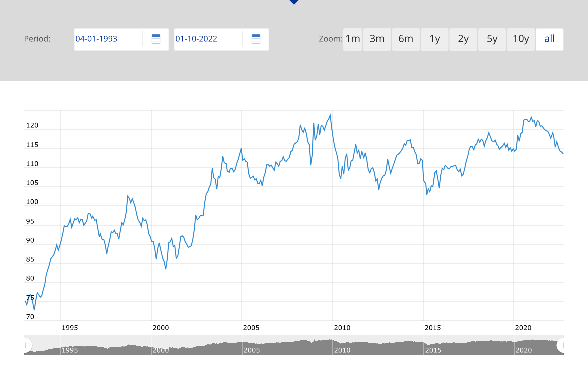Select the 6m zoom range
588x379 pixels.
pyautogui.click(x=405, y=39)
